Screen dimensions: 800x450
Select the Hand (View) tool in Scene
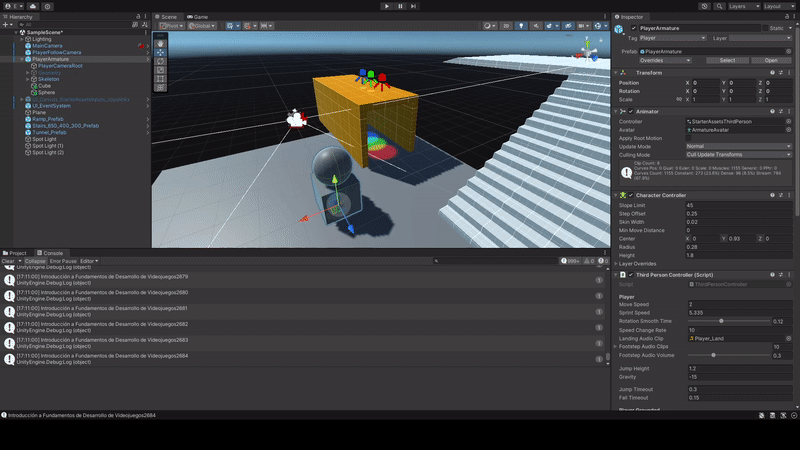(x=161, y=43)
